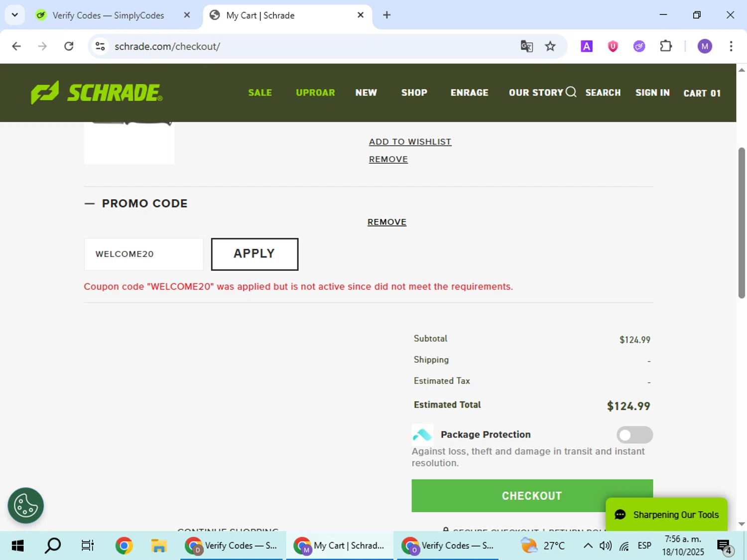Go back to previous page
This screenshot has width=747, height=560.
[x=16, y=46]
